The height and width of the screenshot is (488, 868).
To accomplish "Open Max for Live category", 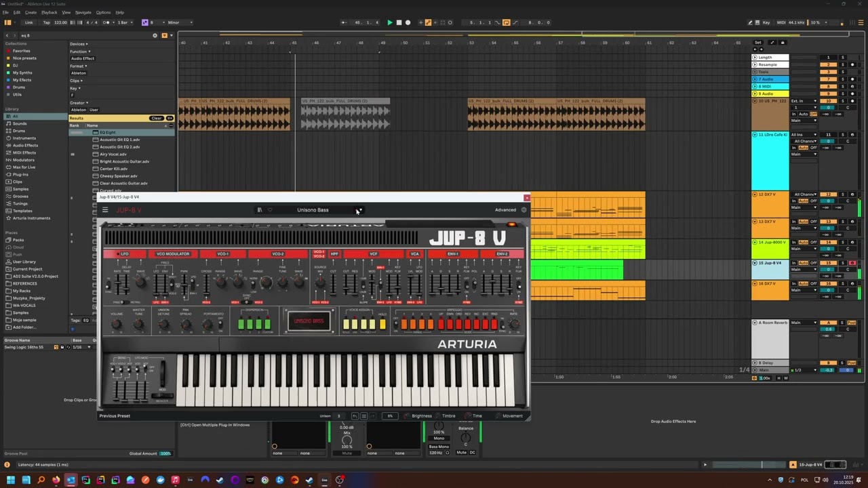I will (x=24, y=167).
